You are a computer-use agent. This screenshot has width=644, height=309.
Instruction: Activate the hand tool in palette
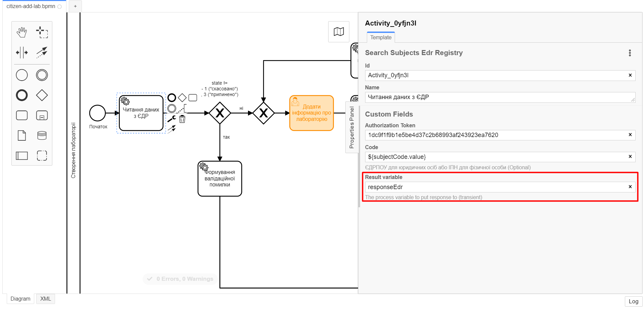pos(22,32)
